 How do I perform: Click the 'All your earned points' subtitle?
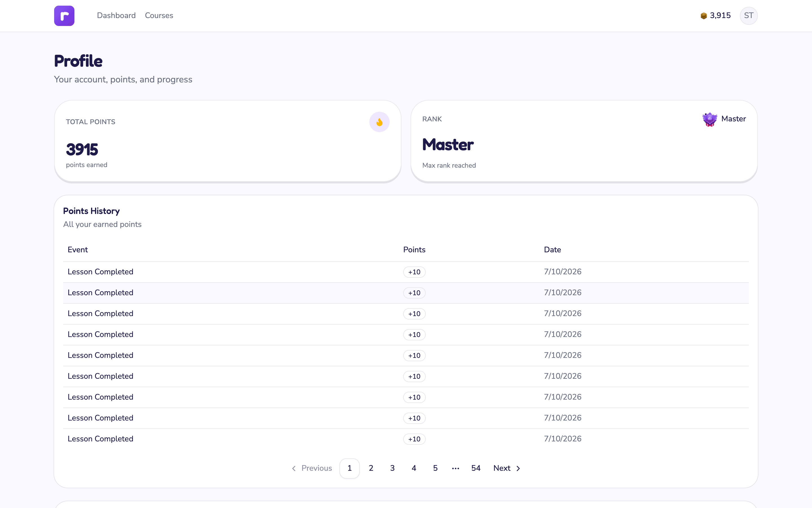[x=102, y=224]
